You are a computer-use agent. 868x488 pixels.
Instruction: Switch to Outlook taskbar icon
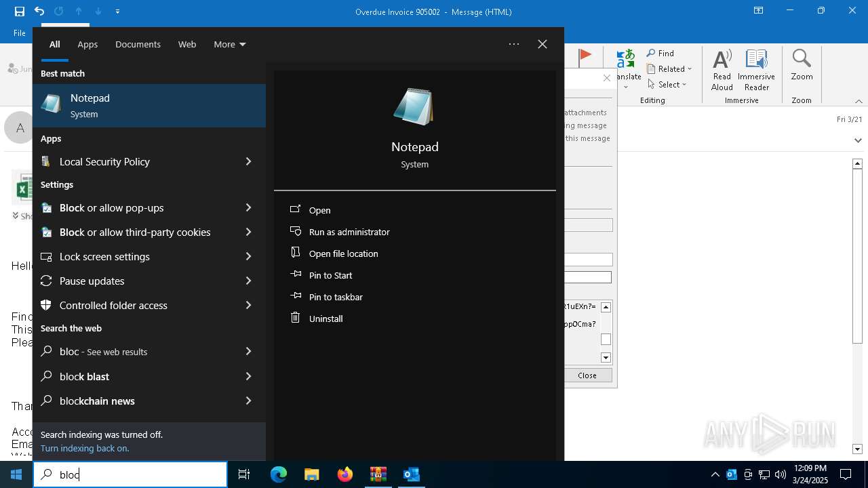click(x=411, y=474)
